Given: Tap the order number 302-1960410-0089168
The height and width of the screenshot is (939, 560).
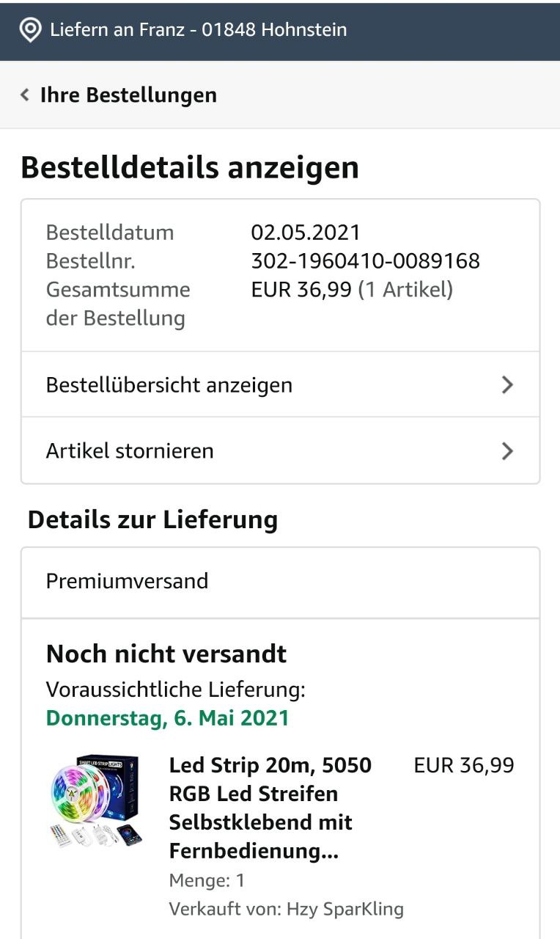Looking at the screenshot, I should (365, 260).
